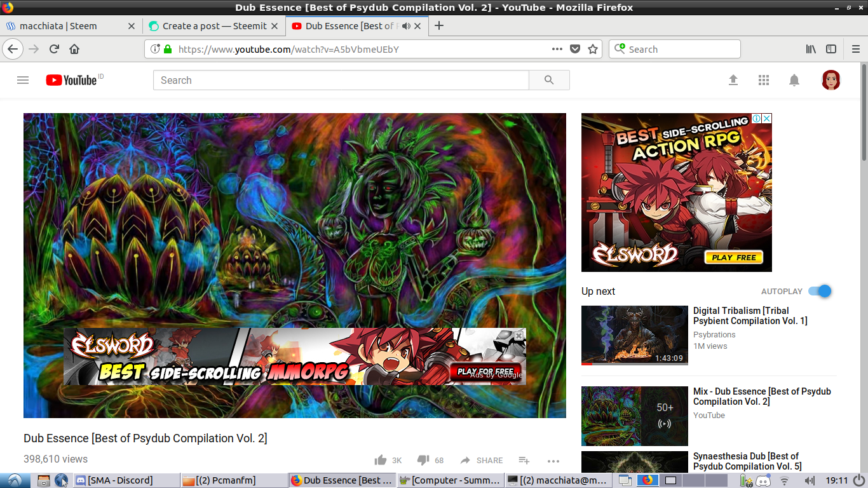Switch to macchiata | Steem tab

coord(71,26)
